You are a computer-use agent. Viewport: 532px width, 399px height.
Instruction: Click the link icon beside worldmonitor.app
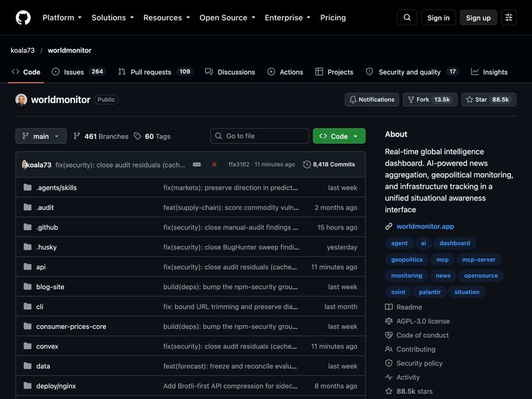point(389,226)
